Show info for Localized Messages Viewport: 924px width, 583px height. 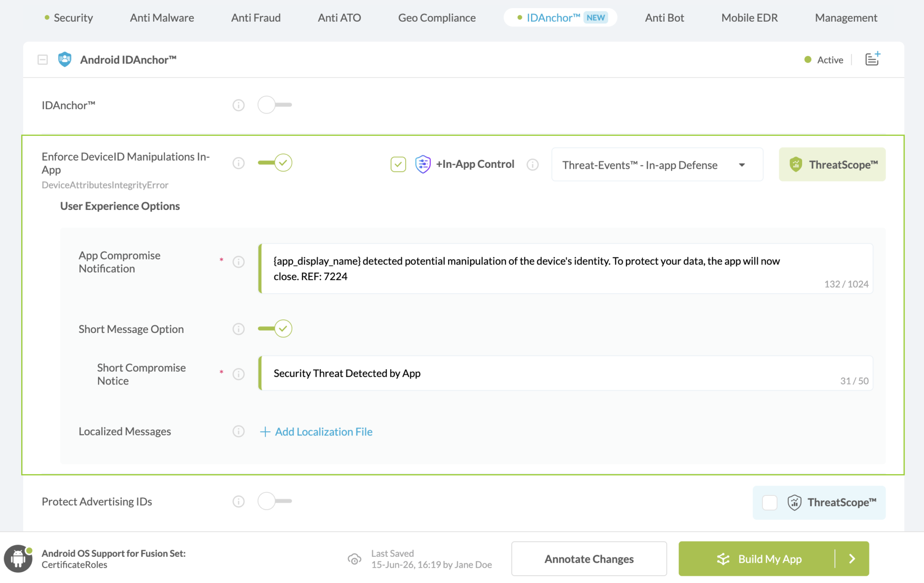(x=239, y=431)
